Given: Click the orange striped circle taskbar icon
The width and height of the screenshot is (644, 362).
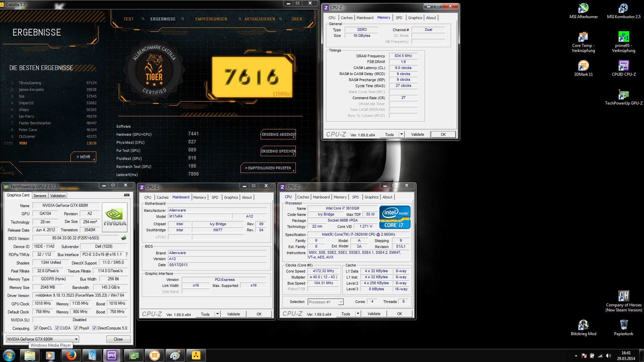Looking at the screenshot, I should [154, 355].
